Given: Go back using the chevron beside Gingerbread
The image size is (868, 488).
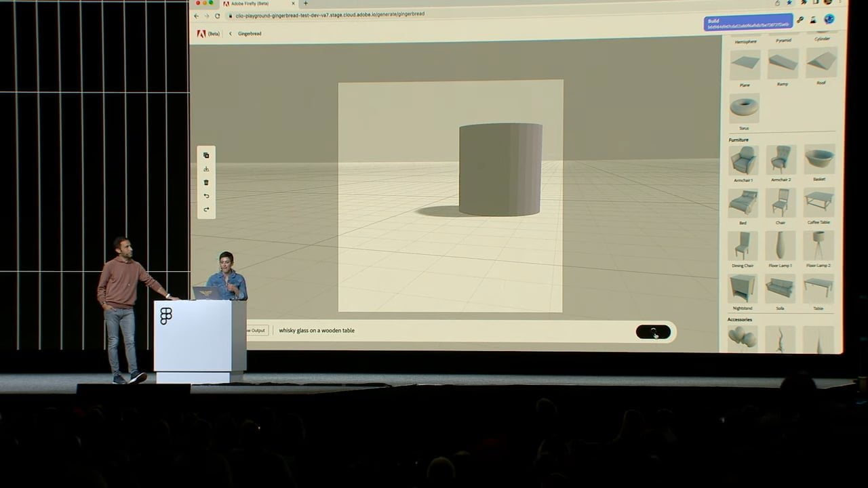Looking at the screenshot, I should (230, 33).
